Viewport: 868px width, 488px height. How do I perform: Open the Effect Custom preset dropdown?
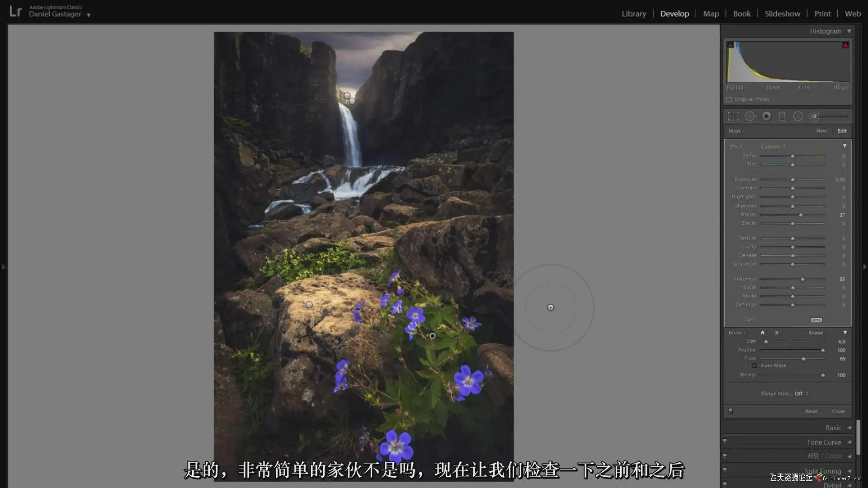tap(773, 146)
